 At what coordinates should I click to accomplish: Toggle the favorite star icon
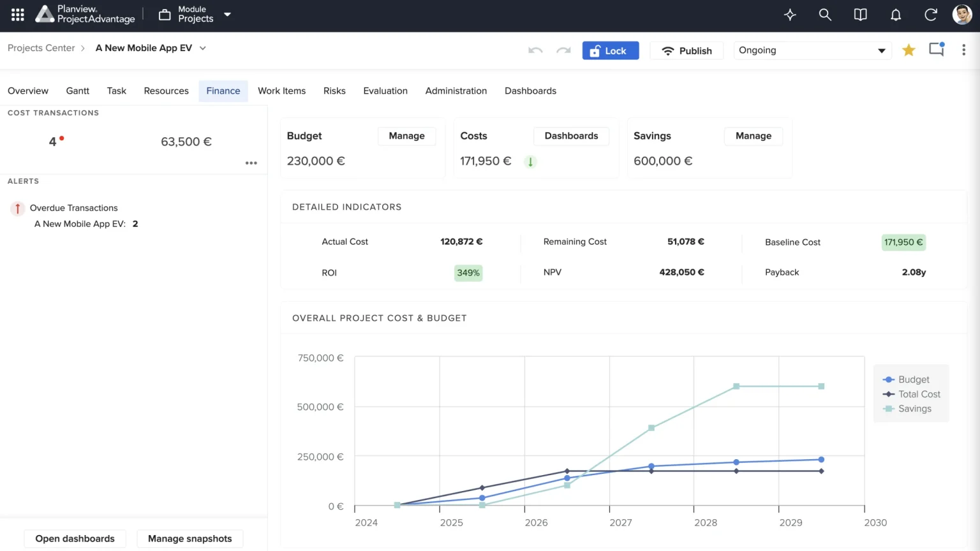click(909, 50)
